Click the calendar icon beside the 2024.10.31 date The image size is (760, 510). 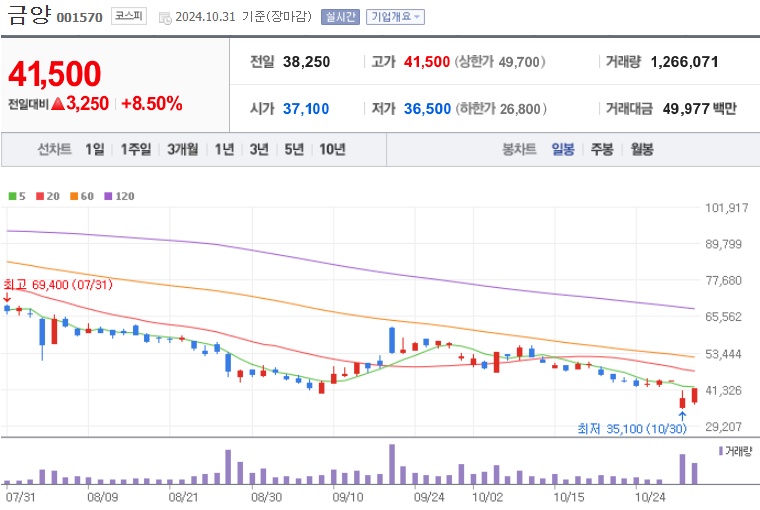click(x=165, y=18)
